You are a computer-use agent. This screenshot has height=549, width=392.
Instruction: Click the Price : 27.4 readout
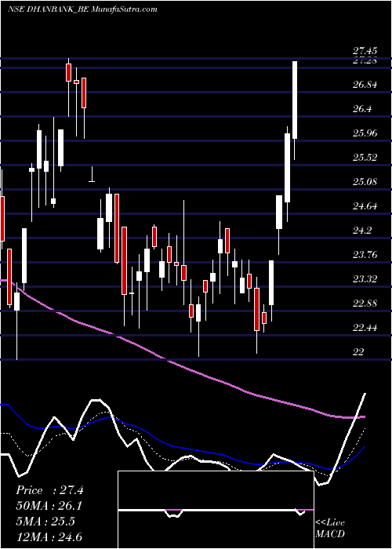49,490
